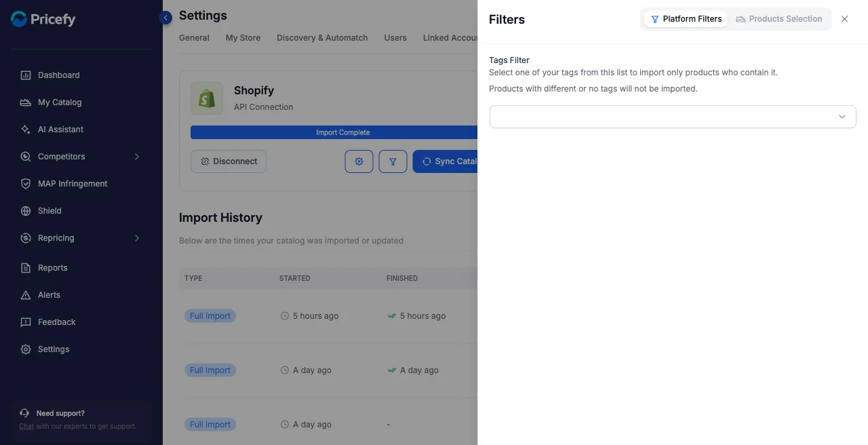Viewport: 868px width, 445px height.
Task: Collapse the sidebar with the arrow button
Action: (165, 18)
